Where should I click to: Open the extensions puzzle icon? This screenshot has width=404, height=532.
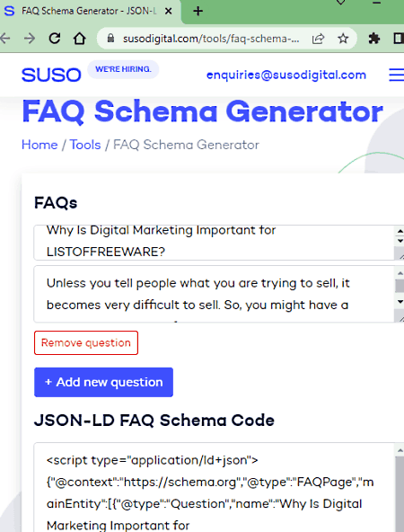pos(374,39)
